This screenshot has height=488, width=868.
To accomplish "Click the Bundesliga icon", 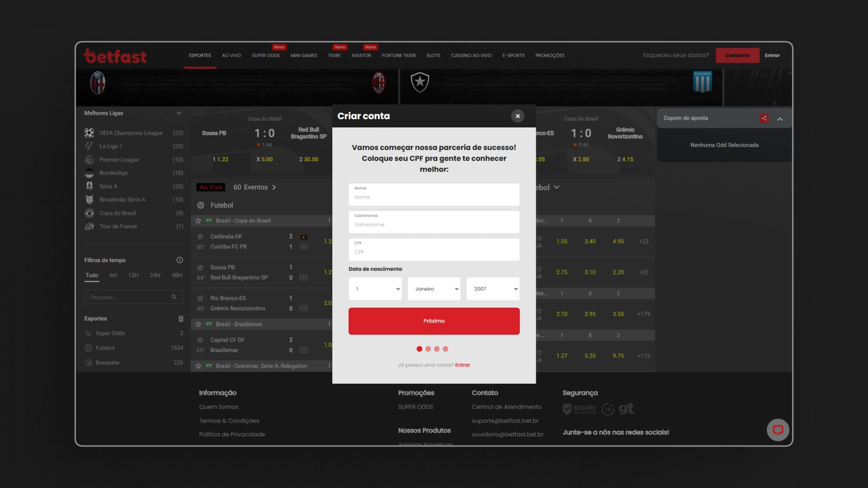I will (x=90, y=173).
